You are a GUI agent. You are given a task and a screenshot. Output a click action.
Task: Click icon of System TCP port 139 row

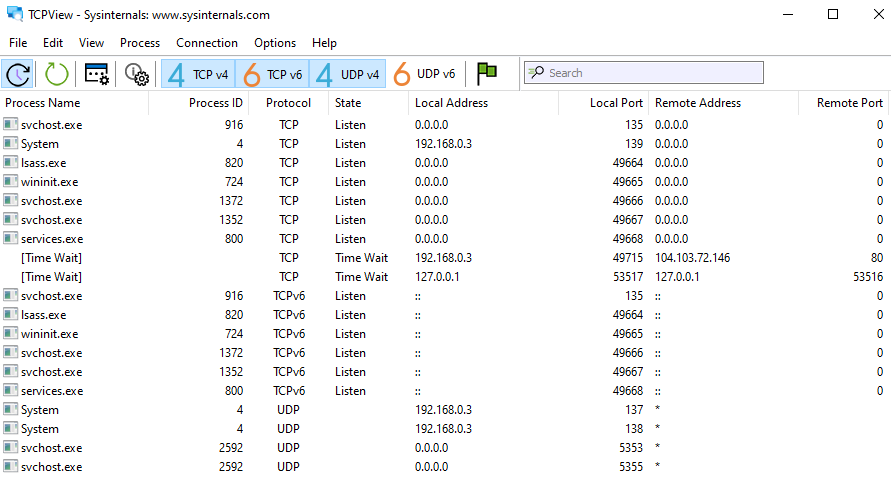point(10,143)
